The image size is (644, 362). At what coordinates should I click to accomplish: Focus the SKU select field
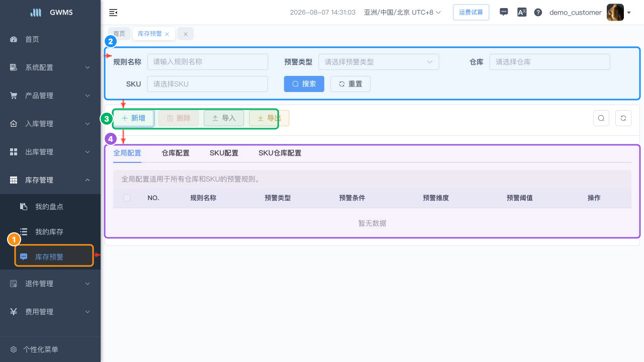(x=208, y=84)
